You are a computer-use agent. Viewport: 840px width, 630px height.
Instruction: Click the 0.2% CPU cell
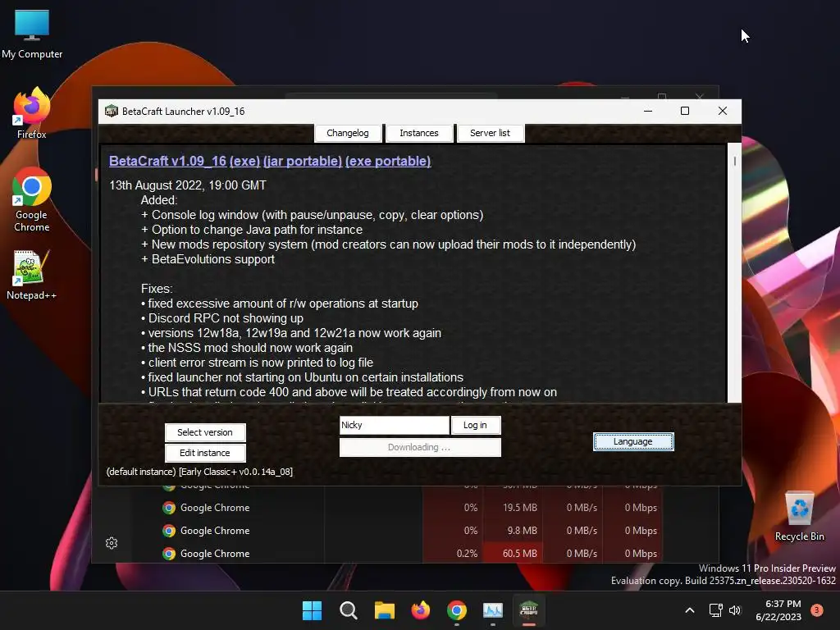tap(453, 554)
